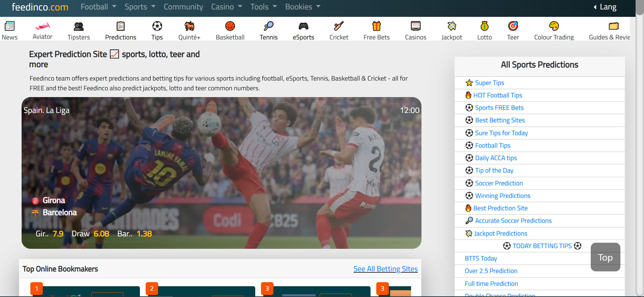This screenshot has height=297, width=644.
Task: Open the Girona vs Barcelona match banner
Action: [x=222, y=173]
